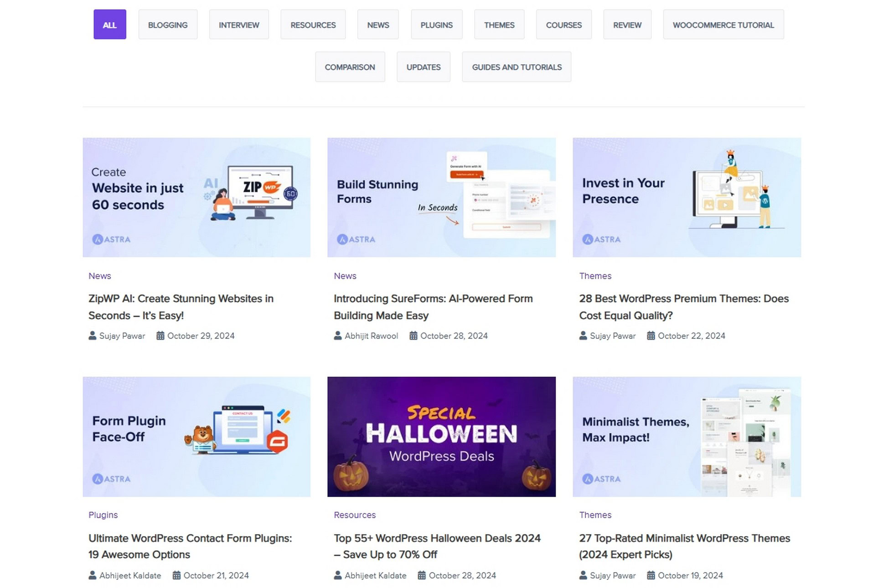889x588 pixels.
Task: Click Sujay Pawar on Minimalist Themes post
Action: point(613,575)
